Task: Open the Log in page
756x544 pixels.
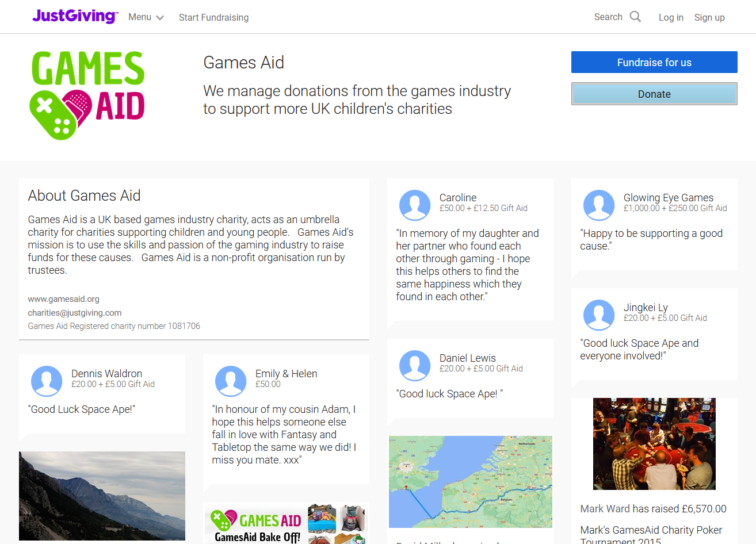Action: point(671,17)
